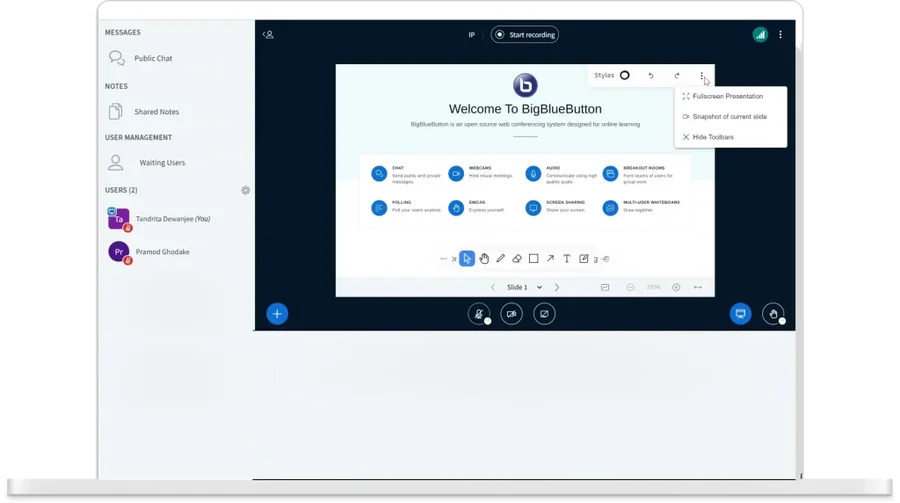Click the Shared Notes document icon
This screenshot has height=503, width=900.
[x=115, y=111]
